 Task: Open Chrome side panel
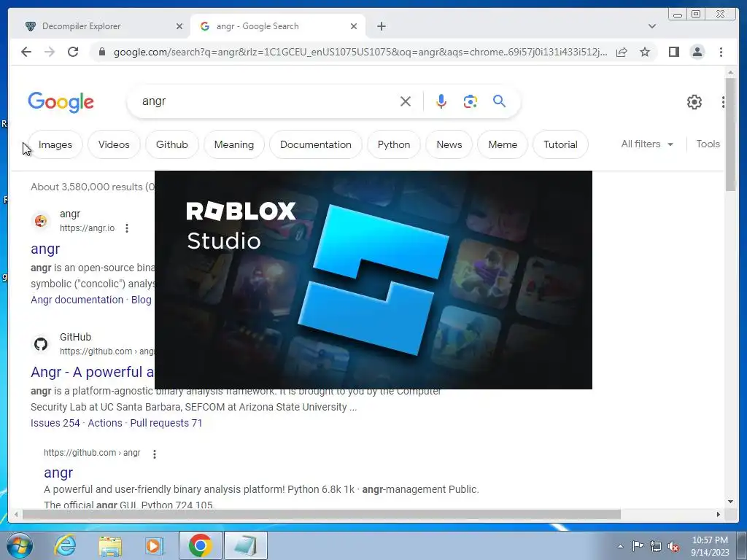[x=673, y=52]
